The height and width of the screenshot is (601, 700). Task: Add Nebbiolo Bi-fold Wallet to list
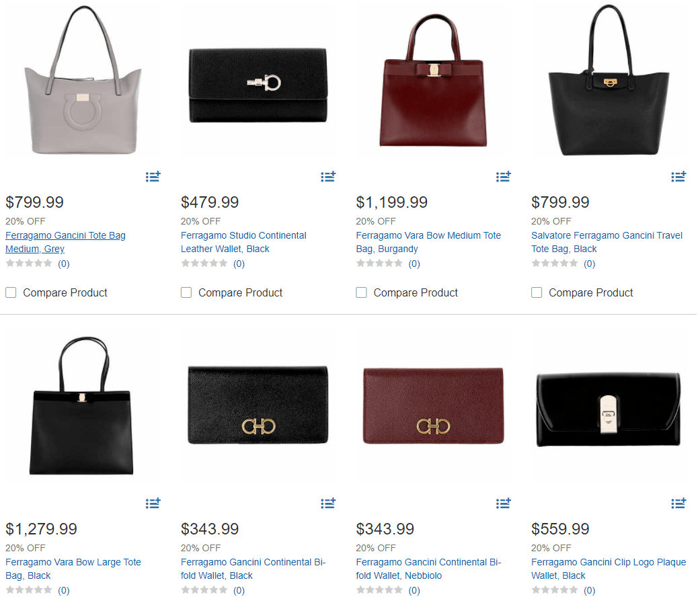(504, 503)
